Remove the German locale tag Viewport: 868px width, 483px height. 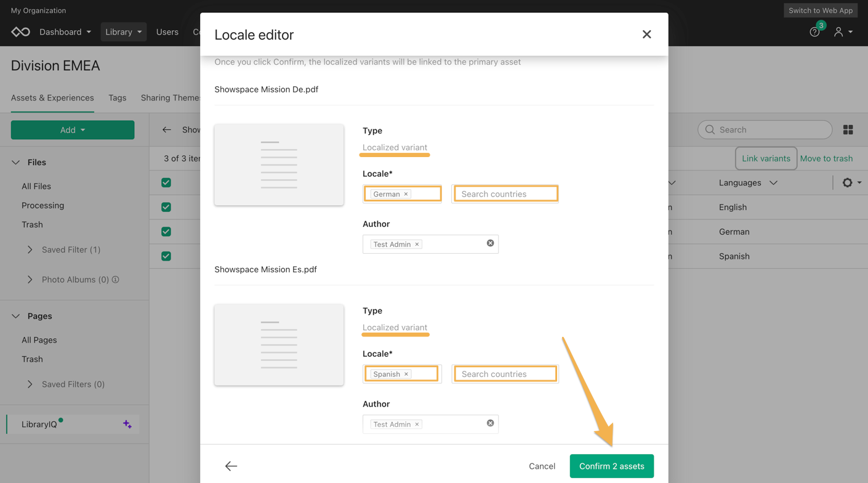point(406,194)
